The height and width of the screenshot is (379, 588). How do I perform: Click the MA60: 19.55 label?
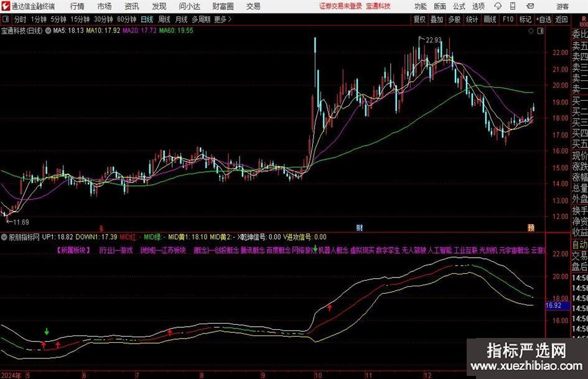[x=176, y=30]
